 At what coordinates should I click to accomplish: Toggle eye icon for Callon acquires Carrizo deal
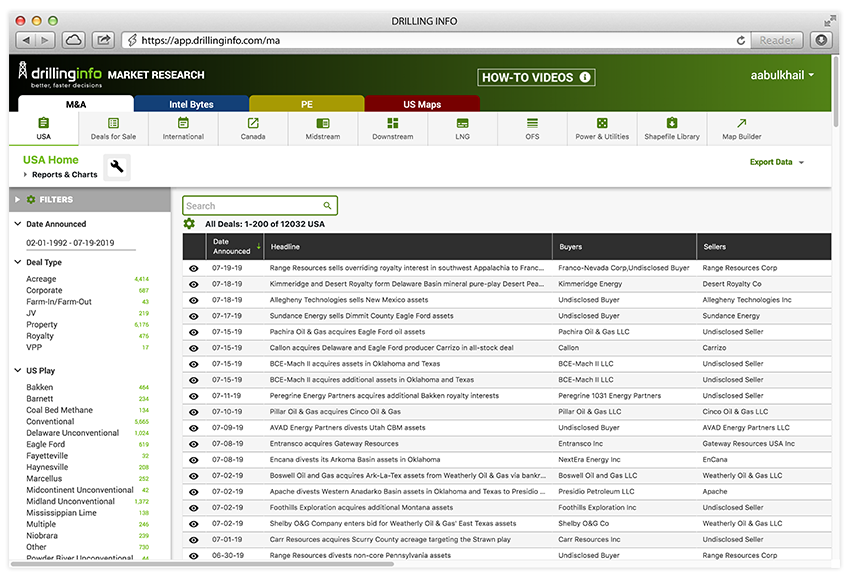pos(194,348)
